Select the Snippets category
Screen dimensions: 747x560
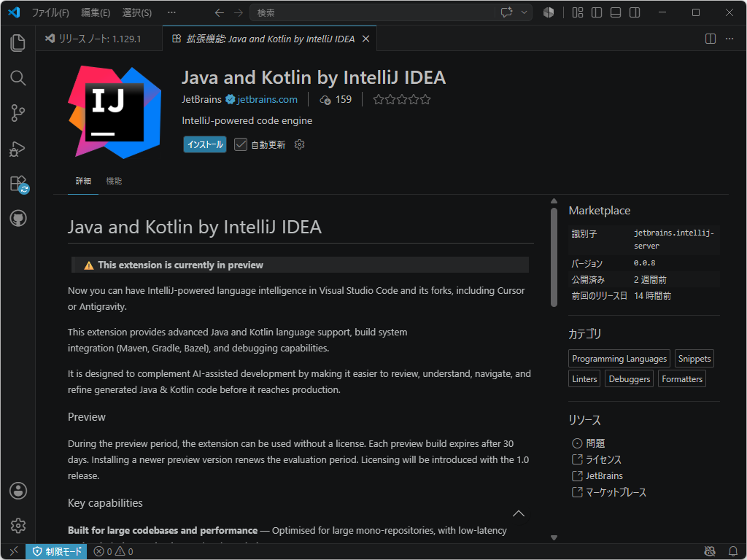(x=694, y=359)
